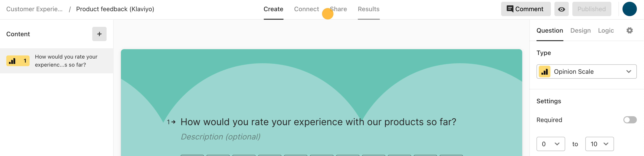Viewport: 644px width, 156px height.
Task: Open the Opinion Scale type dropdown
Action: (586, 72)
